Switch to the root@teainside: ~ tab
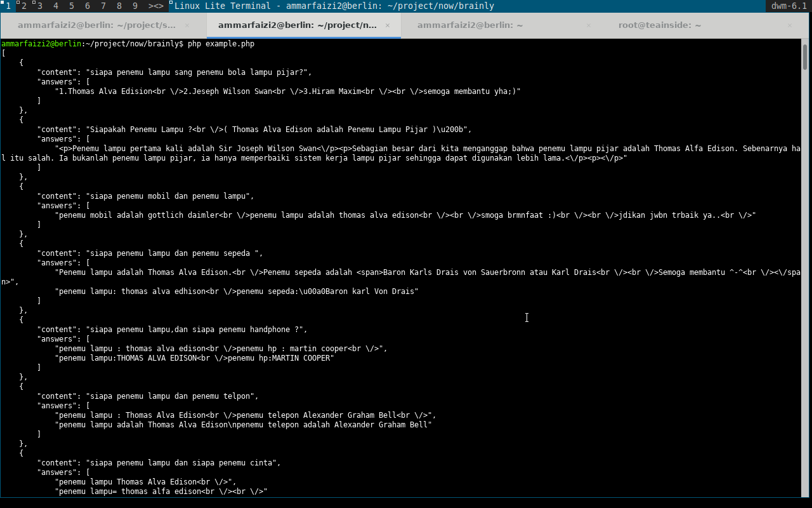Screen dimensions: 812x508 pos(660,25)
